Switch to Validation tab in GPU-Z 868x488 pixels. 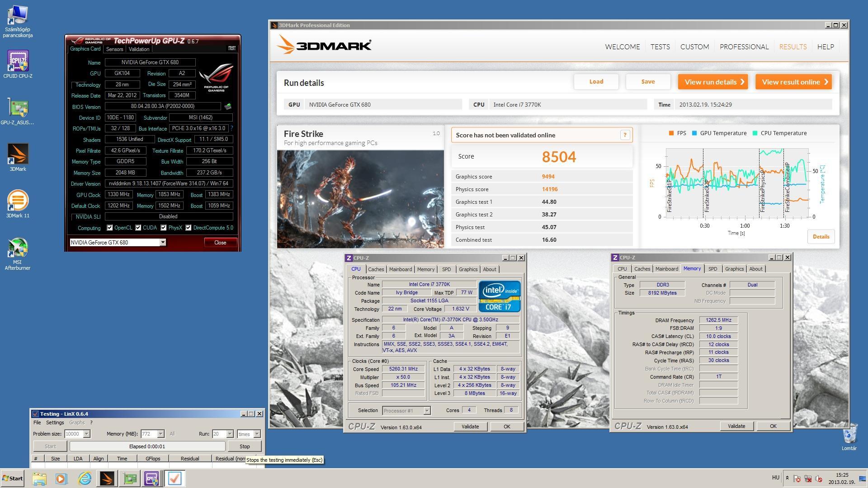coord(139,49)
